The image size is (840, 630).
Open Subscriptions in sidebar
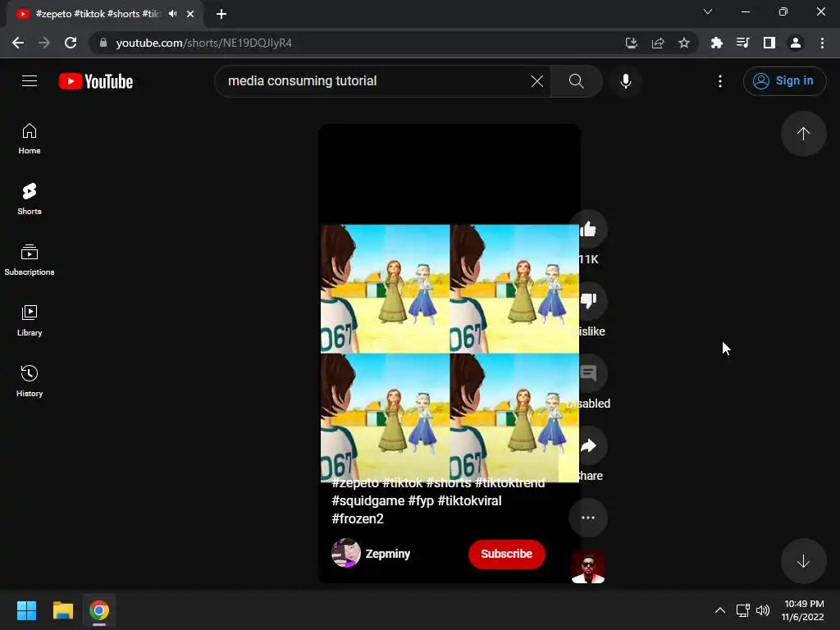click(30, 260)
